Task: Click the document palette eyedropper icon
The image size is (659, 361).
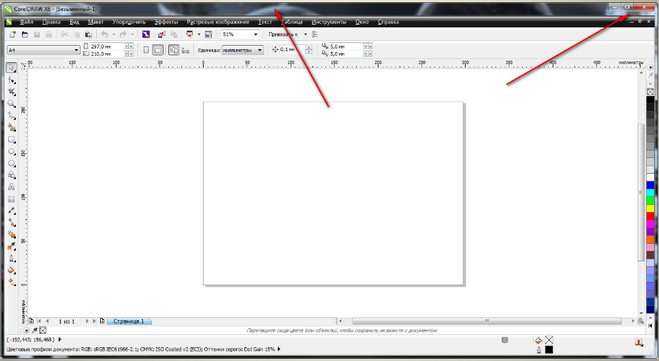Action: tap(35, 330)
